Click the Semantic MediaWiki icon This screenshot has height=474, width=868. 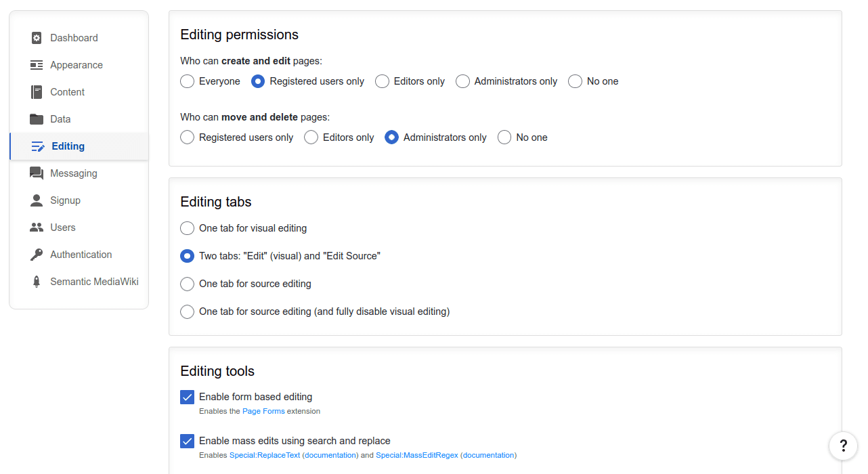(x=36, y=281)
